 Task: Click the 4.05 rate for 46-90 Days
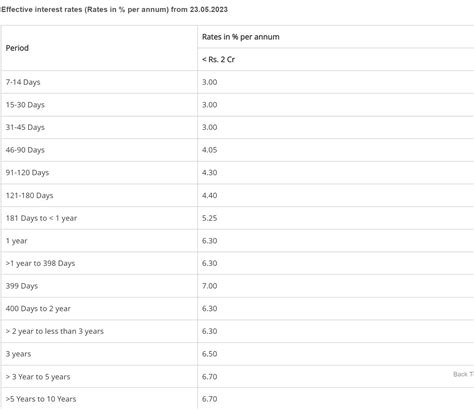(209, 150)
